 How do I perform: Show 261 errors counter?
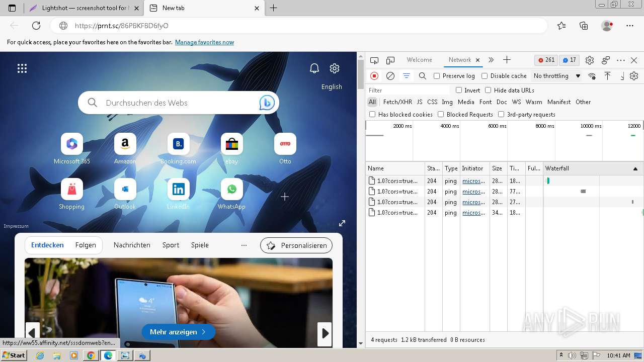coord(546,60)
